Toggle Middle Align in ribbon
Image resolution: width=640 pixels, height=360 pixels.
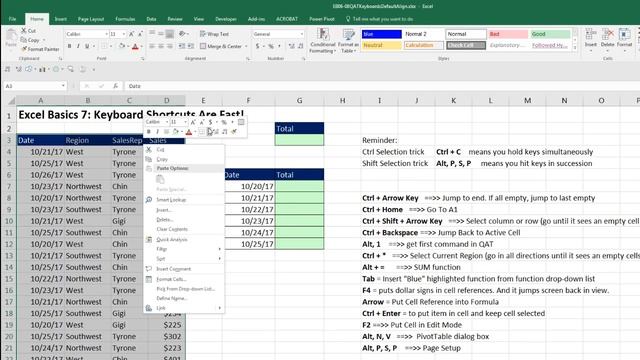tap(161, 34)
